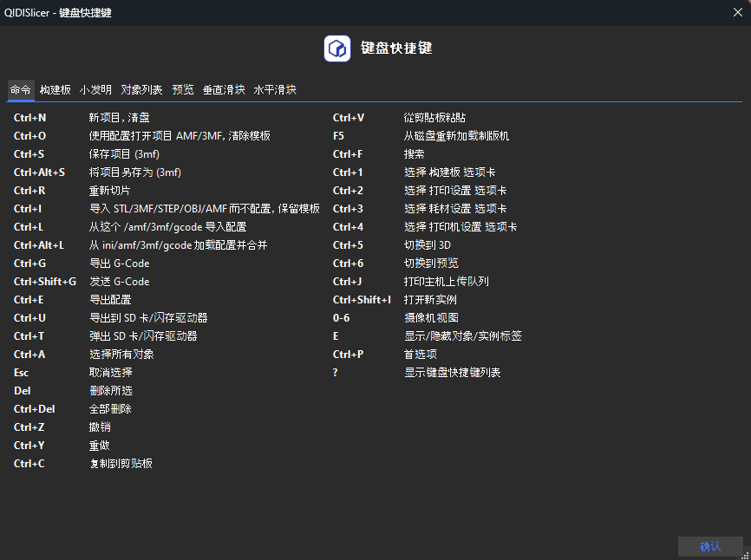
Task: Close the keyboard shortcuts dialog
Action: [738, 12]
